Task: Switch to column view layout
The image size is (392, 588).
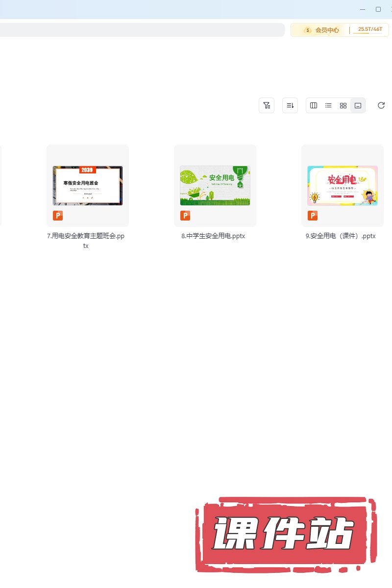Action: (x=314, y=105)
